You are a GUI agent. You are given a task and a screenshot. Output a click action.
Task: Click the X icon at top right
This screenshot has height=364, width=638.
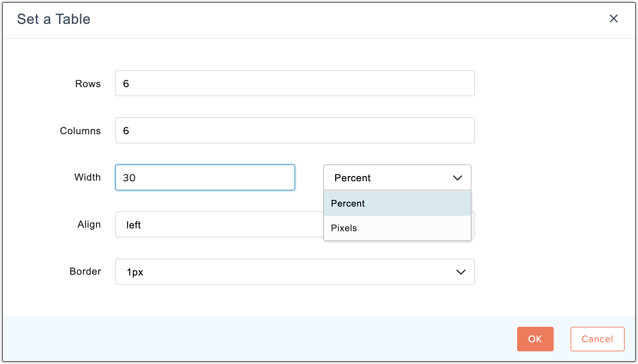pos(614,19)
